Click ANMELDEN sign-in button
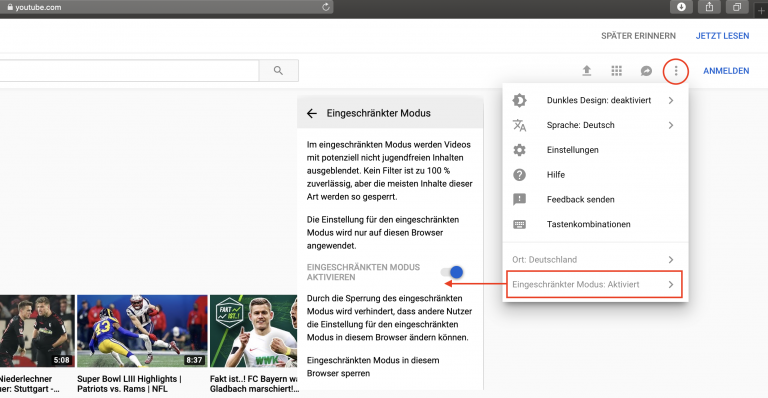 [x=726, y=71]
